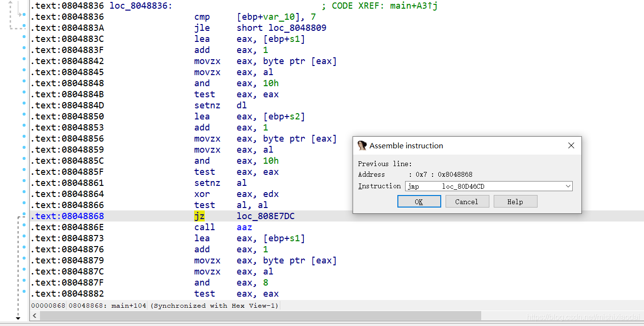Open Help for Assemble instruction
Screen dimensions: 644x326
tap(515, 201)
